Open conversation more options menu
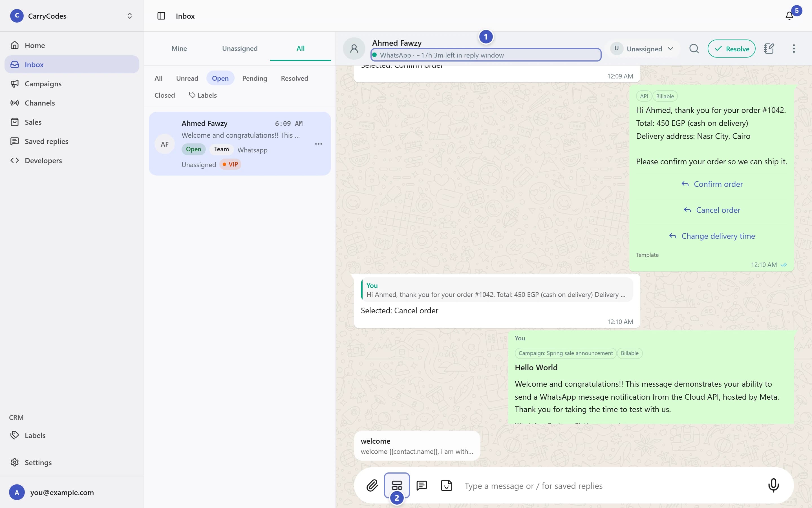The image size is (812, 508). pyautogui.click(x=794, y=49)
